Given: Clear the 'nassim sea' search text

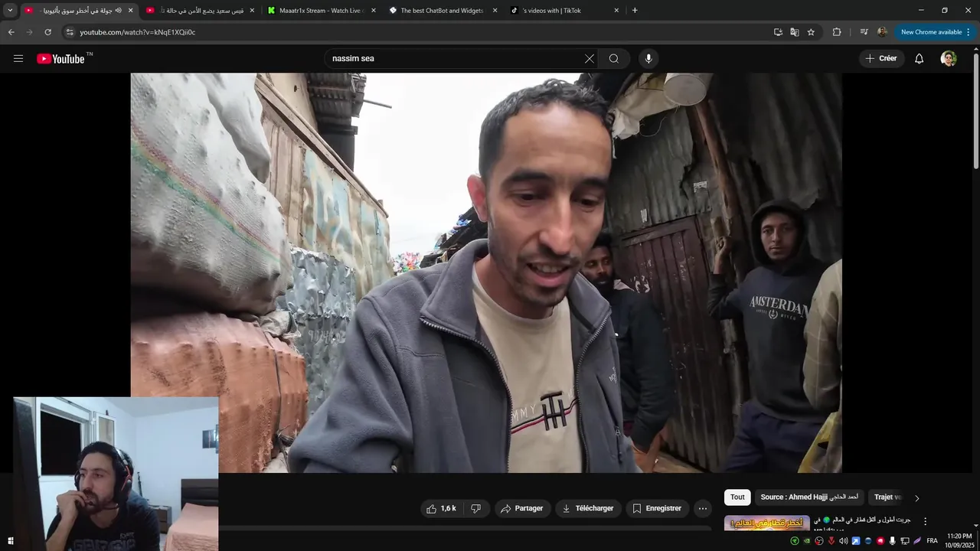Looking at the screenshot, I should click(589, 59).
